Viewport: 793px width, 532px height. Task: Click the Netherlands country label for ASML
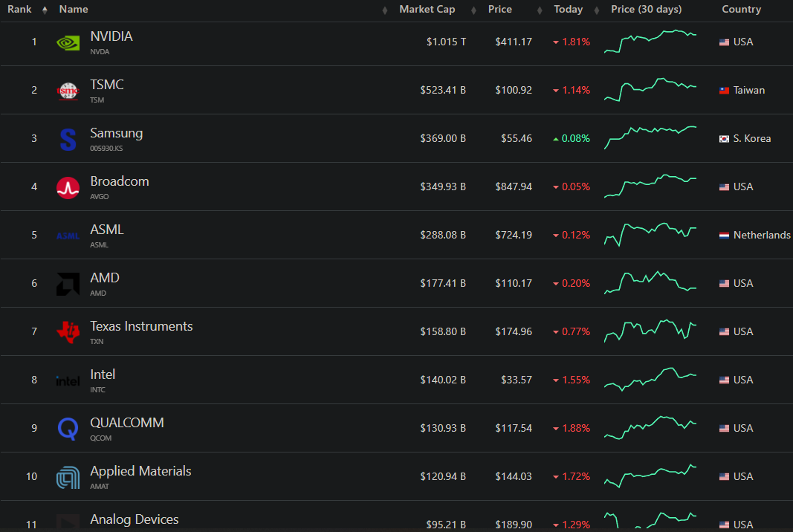tap(761, 235)
